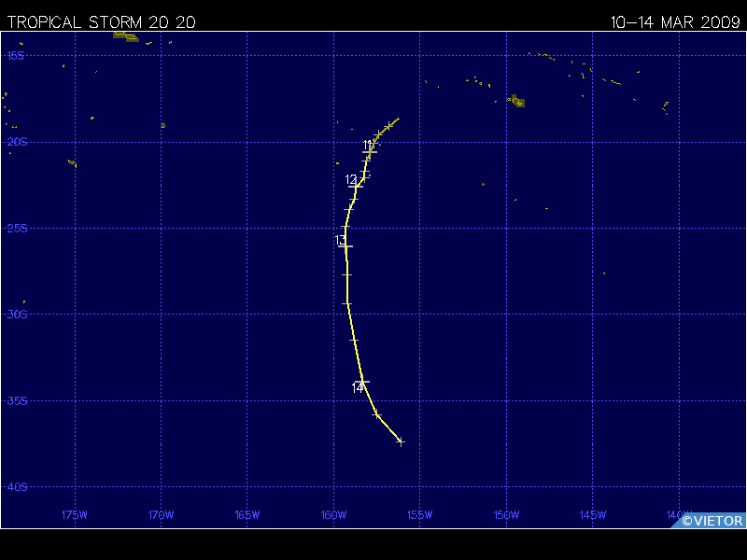Click the 150W longitude label
The height and width of the screenshot is (560, 747).
pos(506,515)
